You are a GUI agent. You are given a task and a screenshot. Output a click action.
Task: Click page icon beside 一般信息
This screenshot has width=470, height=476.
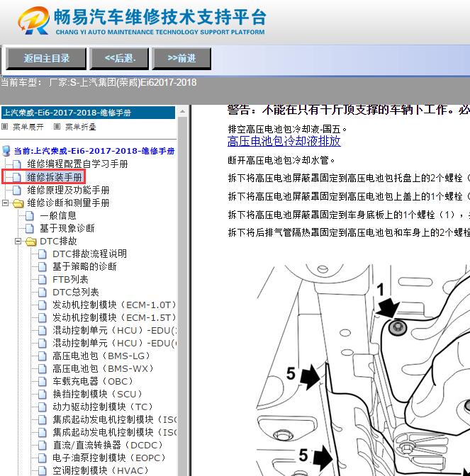(x=30, y=216)
